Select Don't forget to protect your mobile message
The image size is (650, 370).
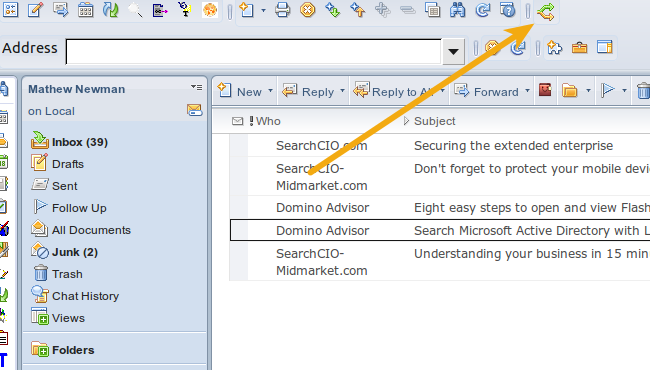[439, 177]
